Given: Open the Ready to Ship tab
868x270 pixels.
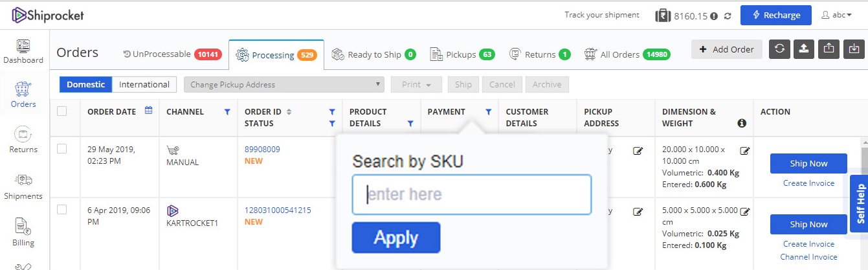Looking at the screenshot, I should click(373, 54).
